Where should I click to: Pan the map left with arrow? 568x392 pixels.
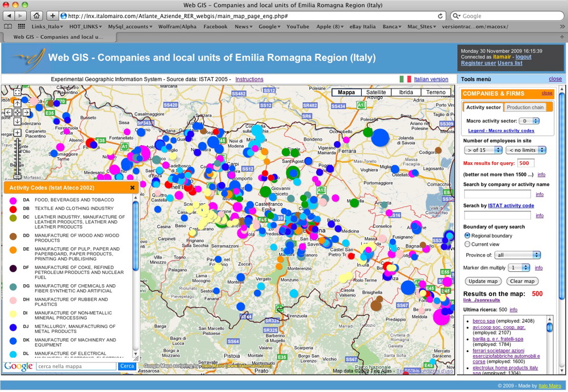(x=9, y=112)
